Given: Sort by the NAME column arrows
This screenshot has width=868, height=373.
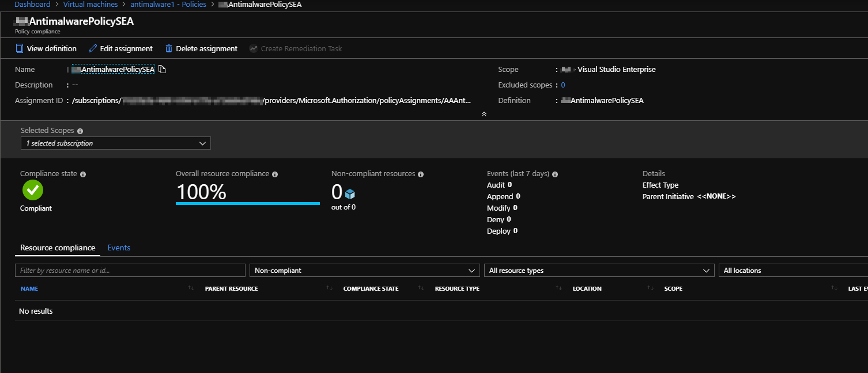Looking at the screenshot, I should (x=191, y=288).
